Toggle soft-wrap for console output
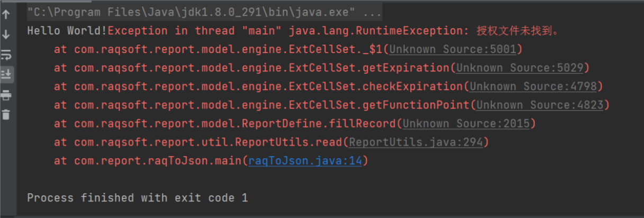Screen dimensions: 644x218 point(6,54)
